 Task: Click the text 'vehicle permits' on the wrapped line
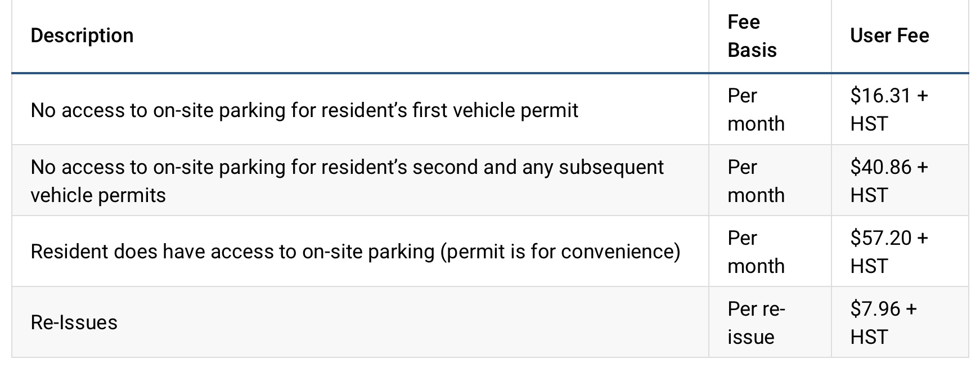click(98, 196)
